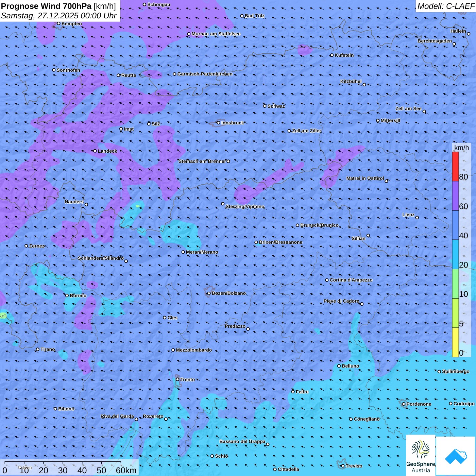Click the Hallein location dot
The image size is (476, 476).
coord(469,34)
